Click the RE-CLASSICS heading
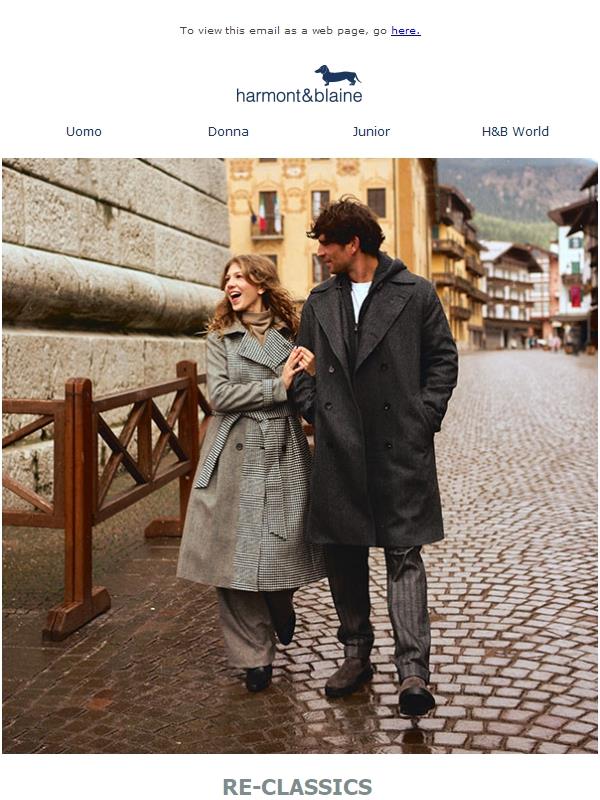Screen dimensions: 600x800 point(297,786)
